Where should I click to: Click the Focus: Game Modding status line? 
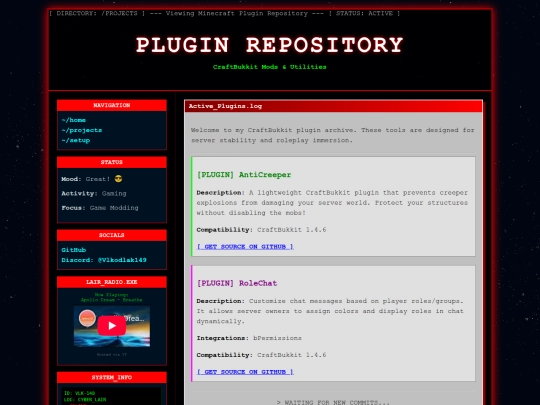pos(100,208)
